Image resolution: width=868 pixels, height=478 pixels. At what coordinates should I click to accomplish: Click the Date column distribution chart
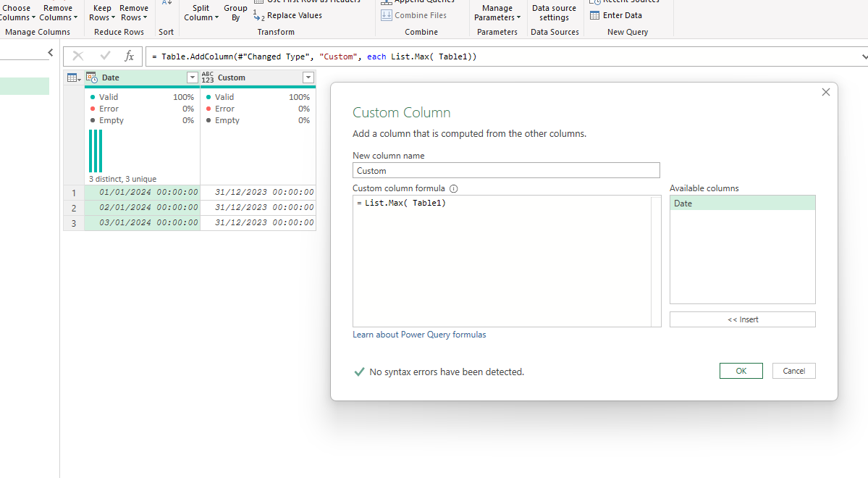(96, 151)
